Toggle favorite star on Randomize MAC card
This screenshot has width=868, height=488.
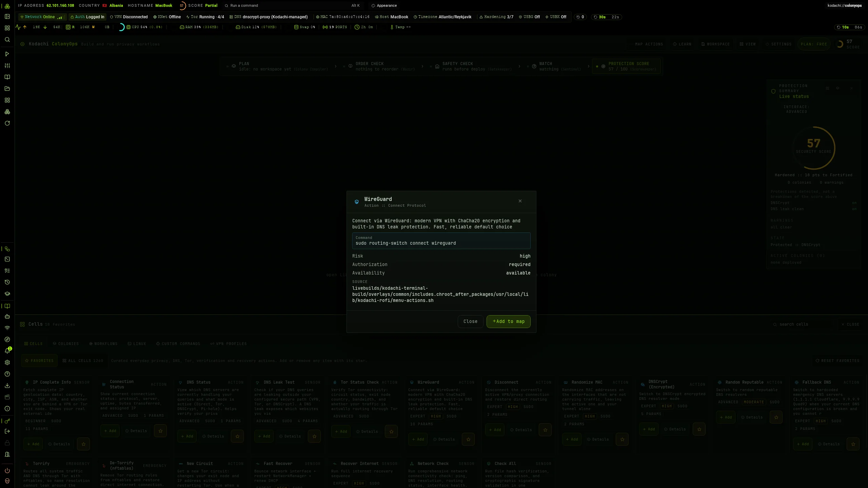622,440
